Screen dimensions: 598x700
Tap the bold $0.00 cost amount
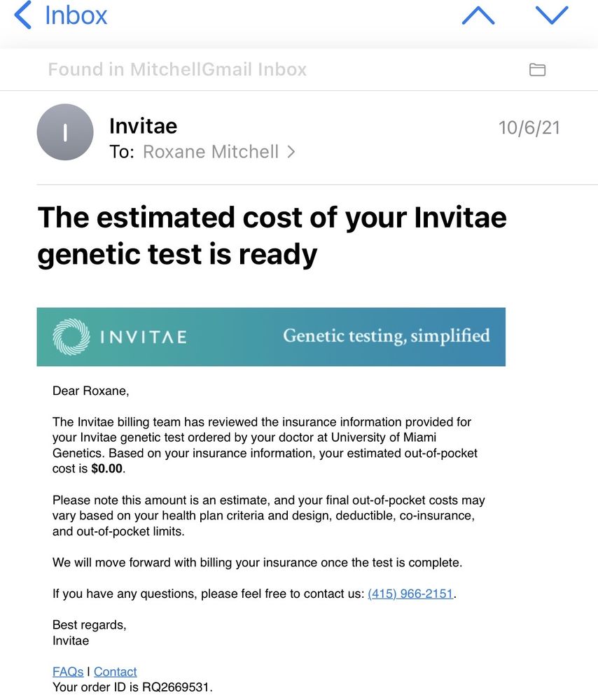click(106, 468)
